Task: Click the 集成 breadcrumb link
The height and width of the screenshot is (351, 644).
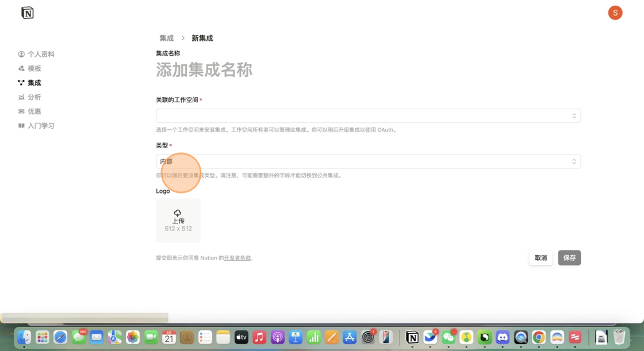Action: click(x=166, y=38)
